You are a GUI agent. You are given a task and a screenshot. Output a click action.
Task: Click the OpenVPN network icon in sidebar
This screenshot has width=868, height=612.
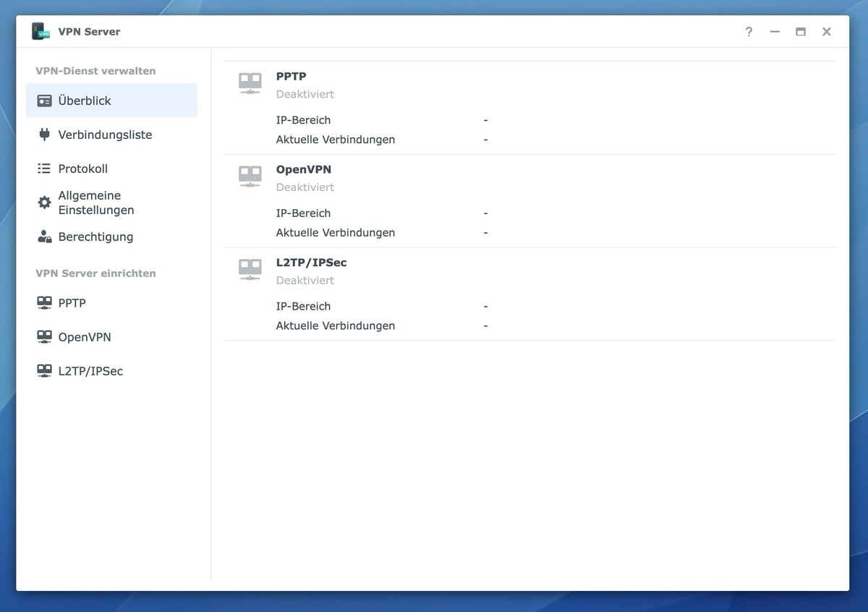(44, 337)
